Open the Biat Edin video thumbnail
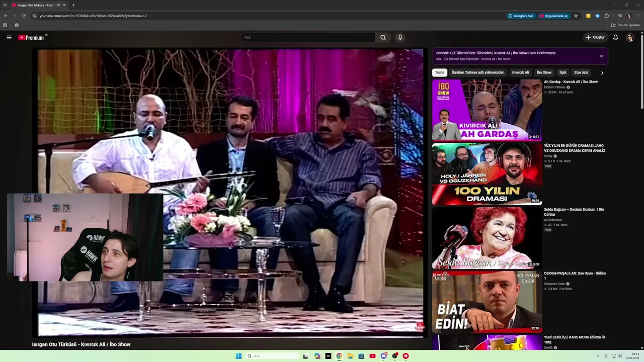 tap(487, 301)
